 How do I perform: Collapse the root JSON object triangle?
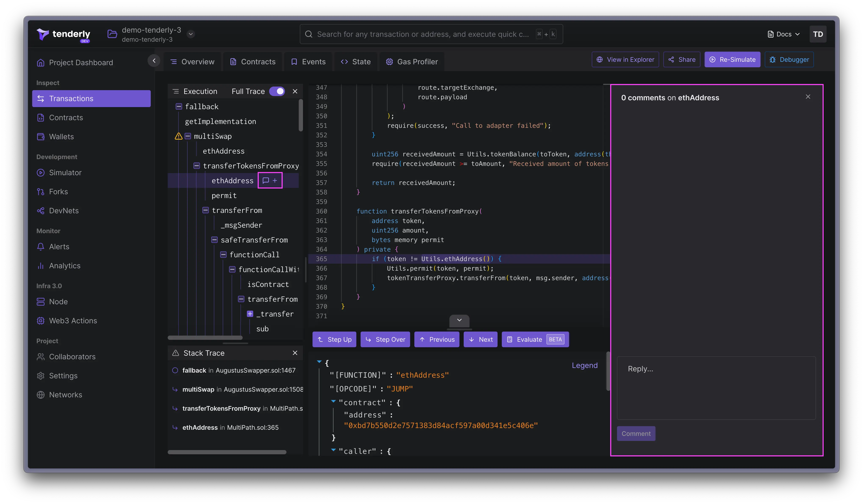(x=319, y=362)
